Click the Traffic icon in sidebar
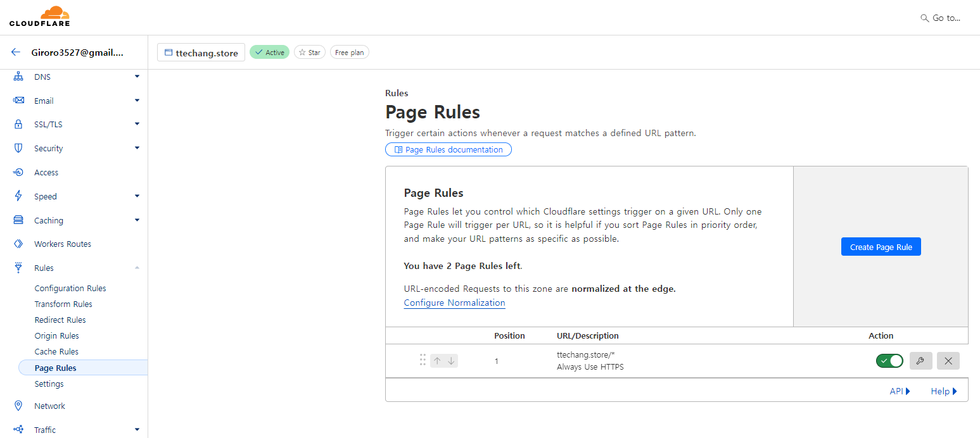The height and width of the screenshot is (438, 980). tap(18, 430)
